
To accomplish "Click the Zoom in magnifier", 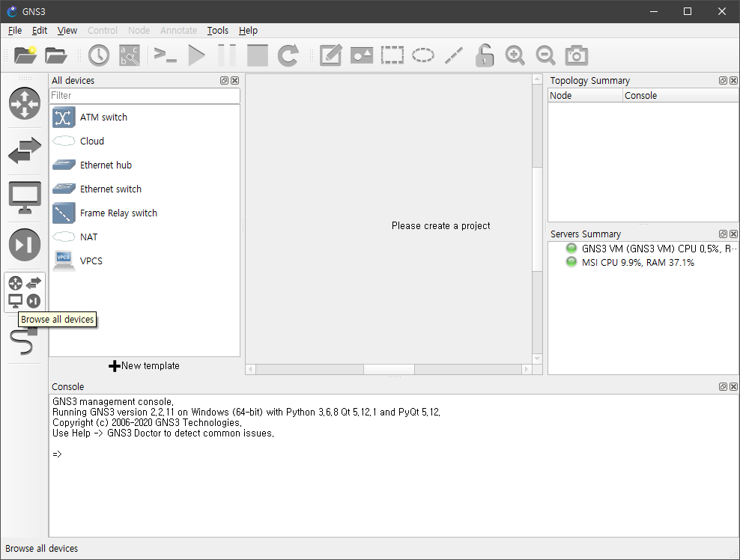I will click(515, 55).
